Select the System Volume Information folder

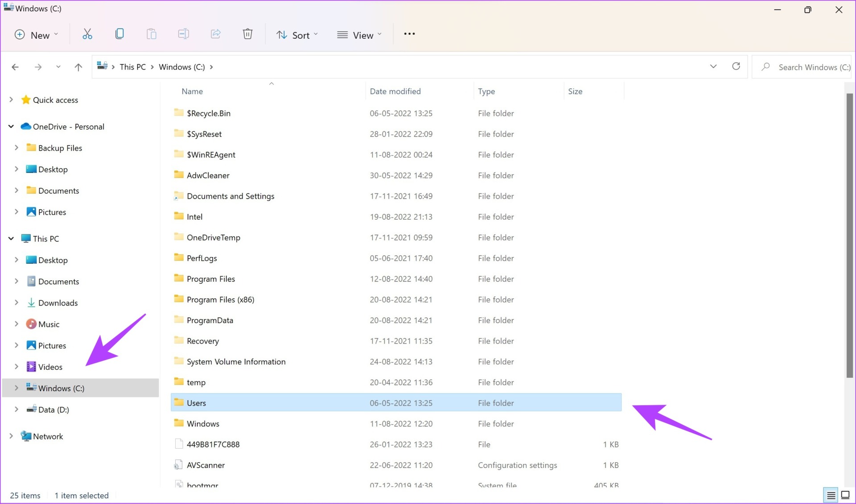click(236, 362)
